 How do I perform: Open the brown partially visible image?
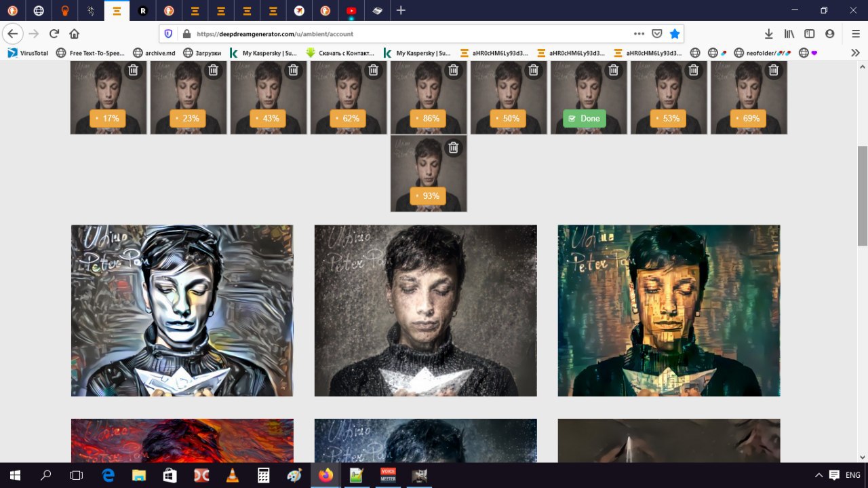coord(669,440)
